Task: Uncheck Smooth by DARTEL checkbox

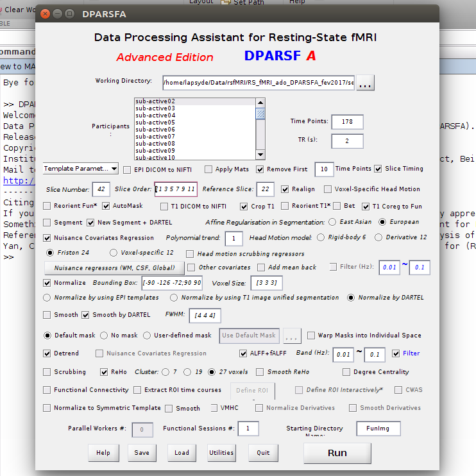Action: [x=85, y=315]
